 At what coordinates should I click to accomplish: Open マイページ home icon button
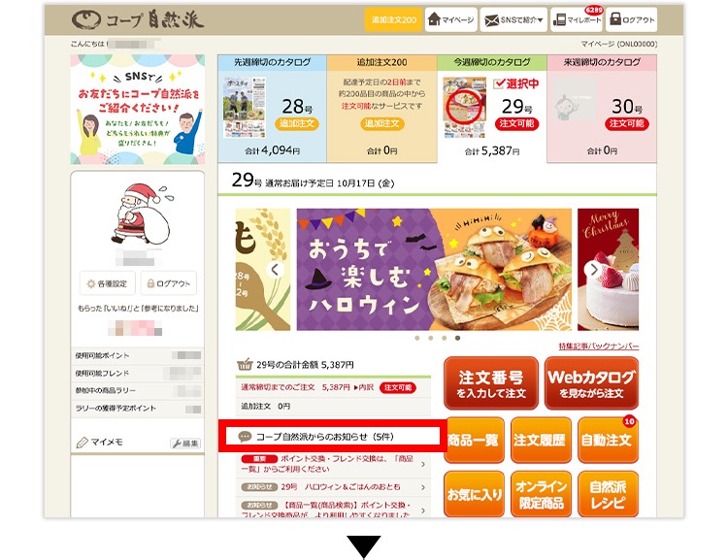pos(450,19)
